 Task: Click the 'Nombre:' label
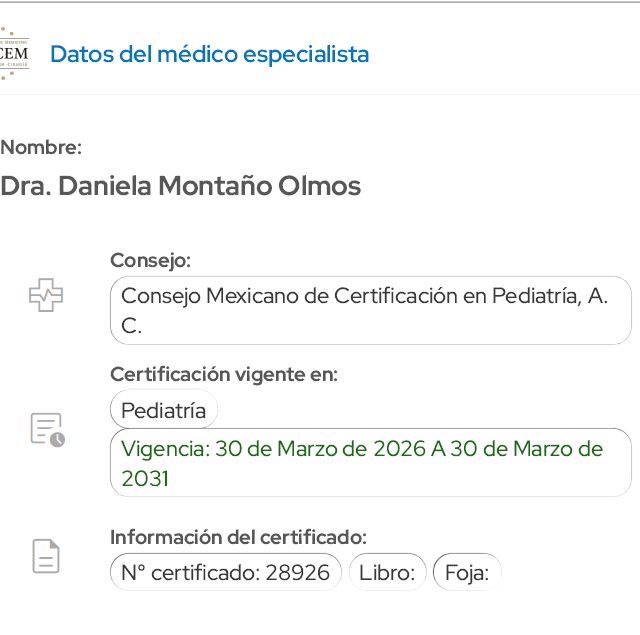[41, 147]
